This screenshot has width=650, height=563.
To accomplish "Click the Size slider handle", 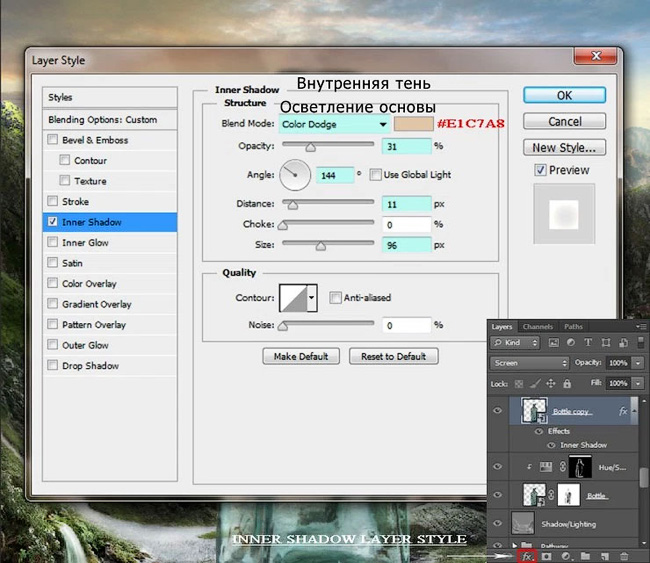I will (320, 246).
